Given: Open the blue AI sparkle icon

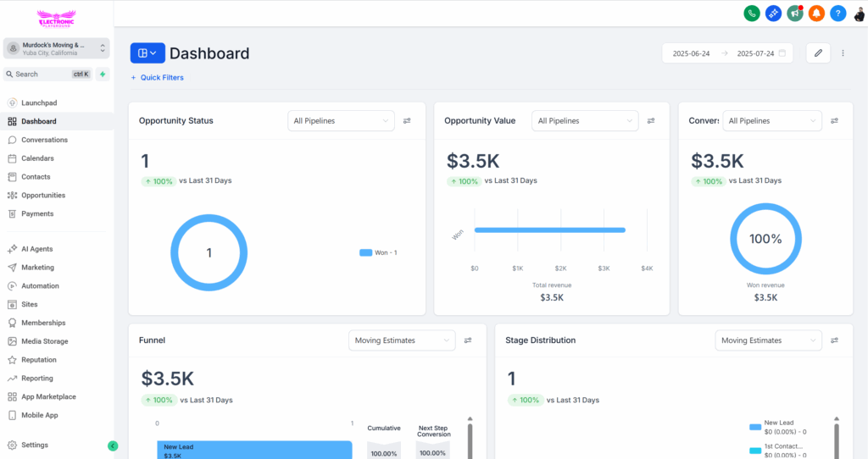Looking at the screenshot, I should (773, 14).
